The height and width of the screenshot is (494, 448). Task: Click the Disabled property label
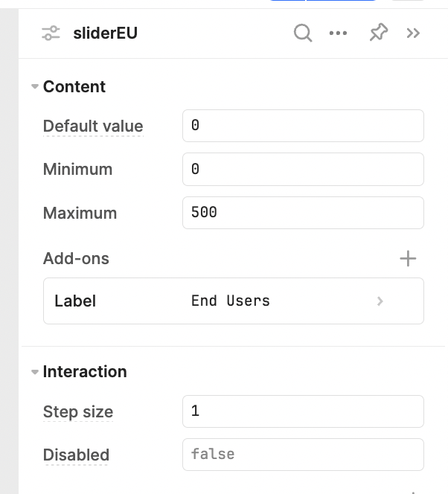76,455
